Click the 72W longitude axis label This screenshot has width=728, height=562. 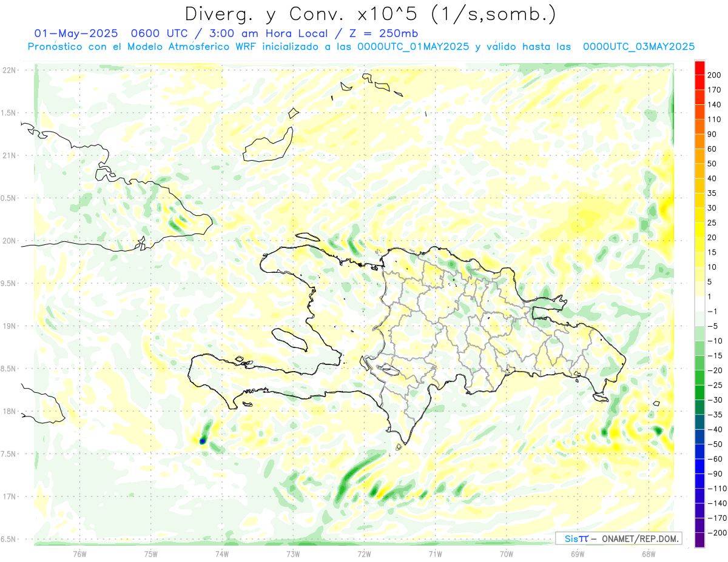(x=364, y=554)
